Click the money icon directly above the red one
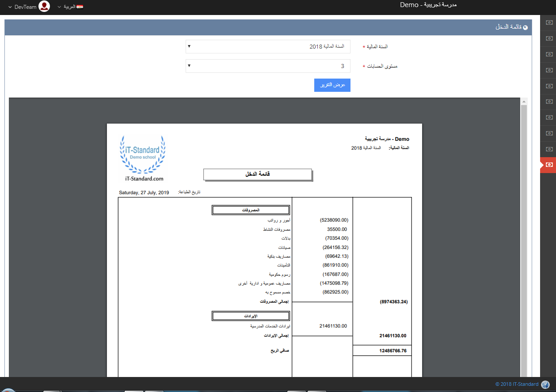556x392 pixels. tap(549, 149)
